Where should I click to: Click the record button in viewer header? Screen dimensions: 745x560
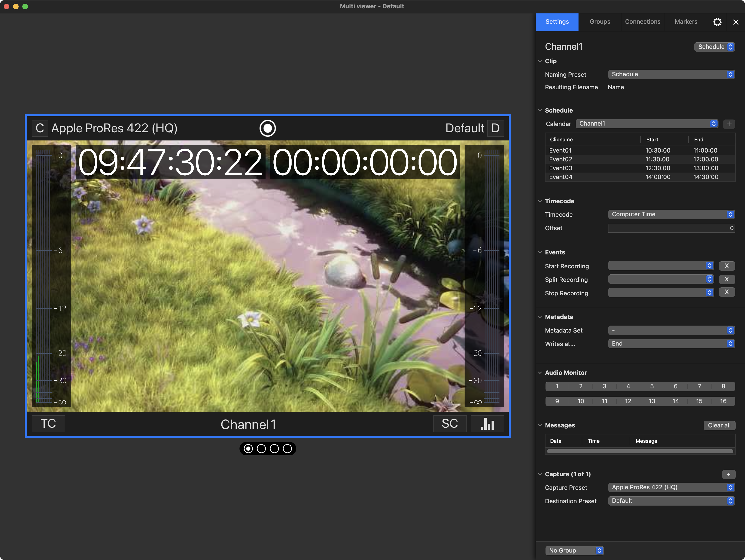pyautogui.click(x=268, y=128)
